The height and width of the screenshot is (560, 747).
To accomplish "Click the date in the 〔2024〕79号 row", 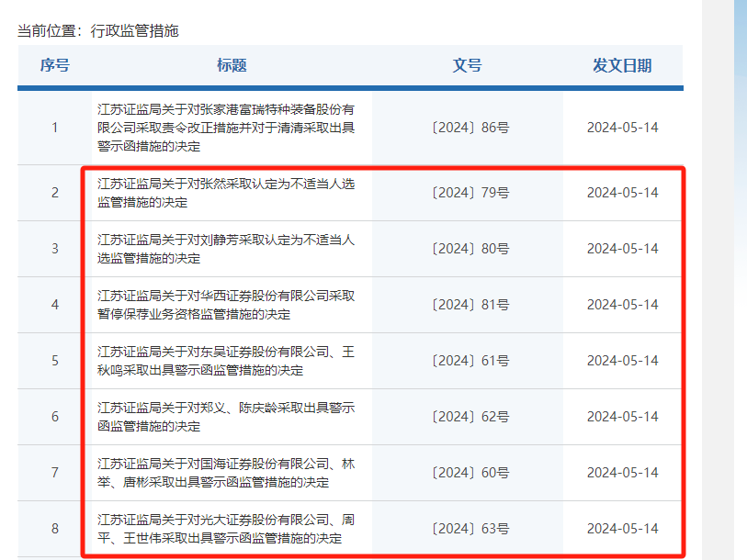I will 623,193.
